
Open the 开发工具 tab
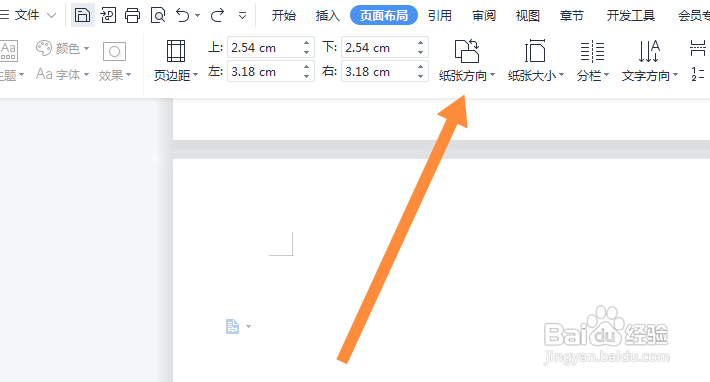click(631, 16)
